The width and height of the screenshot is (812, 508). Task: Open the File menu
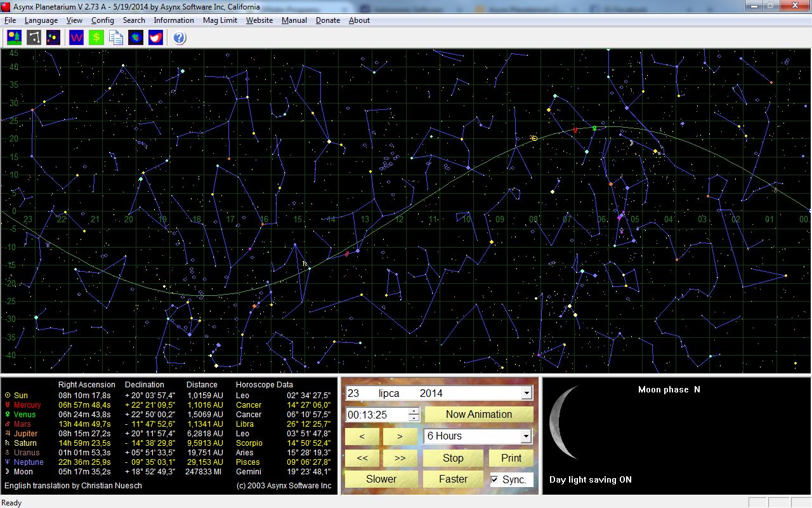coord(10,20)
